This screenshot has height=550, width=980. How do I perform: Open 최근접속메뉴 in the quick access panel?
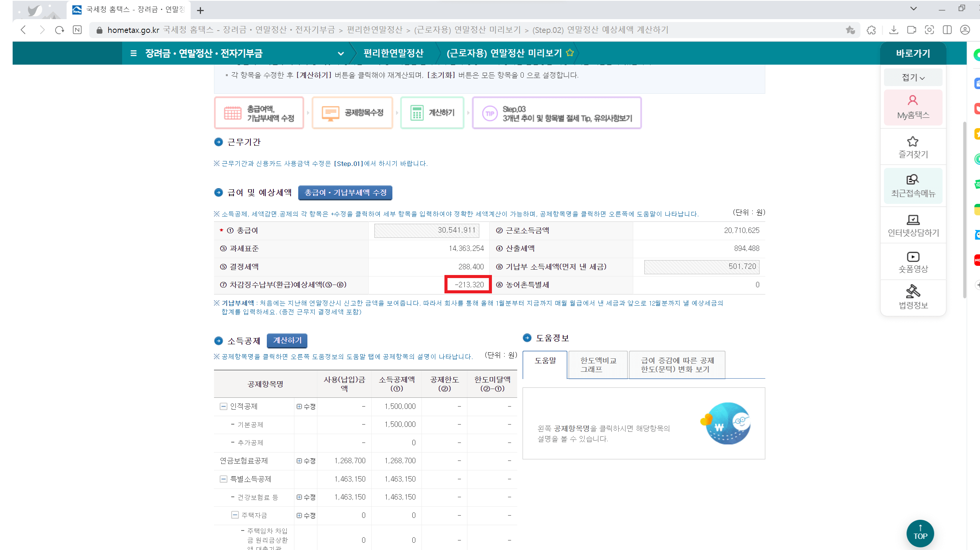(913, 186)
